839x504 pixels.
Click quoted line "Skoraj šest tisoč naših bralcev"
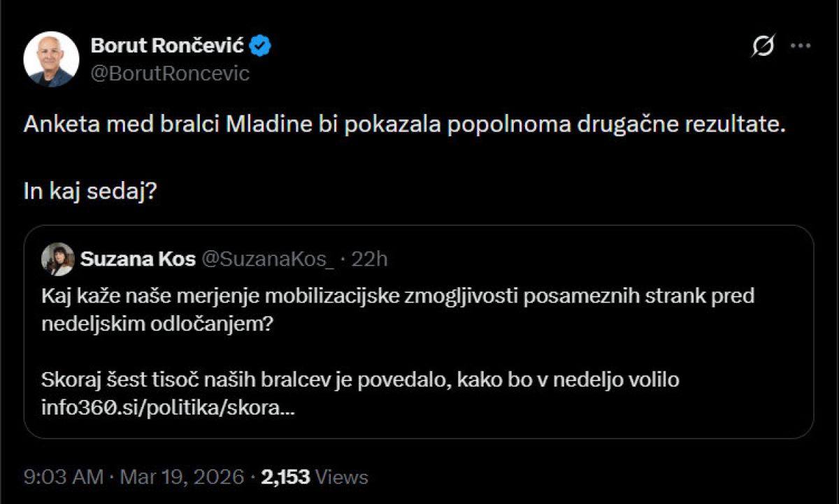click(x=361, y=380)
